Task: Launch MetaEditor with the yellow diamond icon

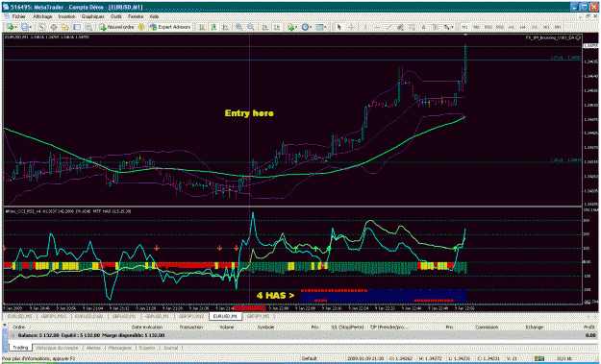Action: click(141, 27)
